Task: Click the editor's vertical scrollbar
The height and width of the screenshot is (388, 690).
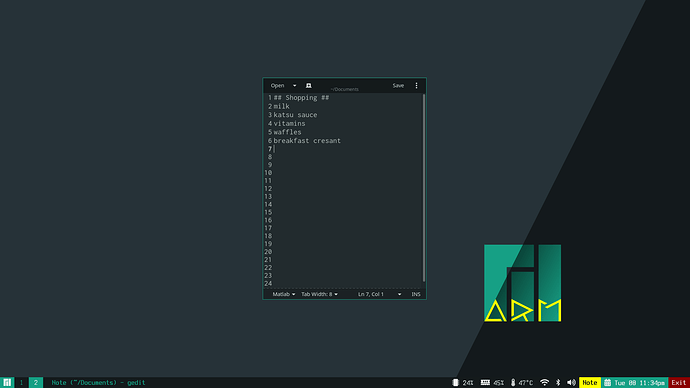Action: coord(424,188)
